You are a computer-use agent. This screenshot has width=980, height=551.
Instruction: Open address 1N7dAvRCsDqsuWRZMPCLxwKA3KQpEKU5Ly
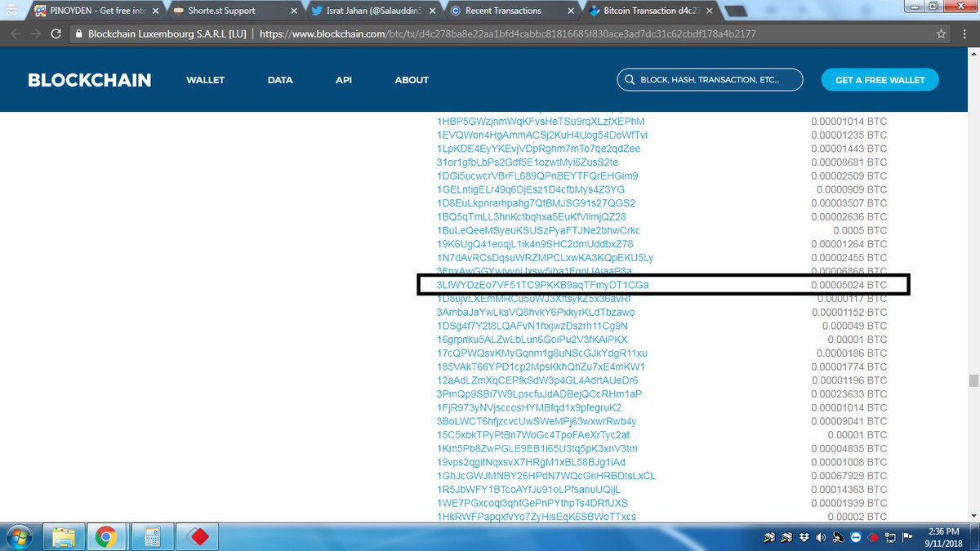pos(546,258)
